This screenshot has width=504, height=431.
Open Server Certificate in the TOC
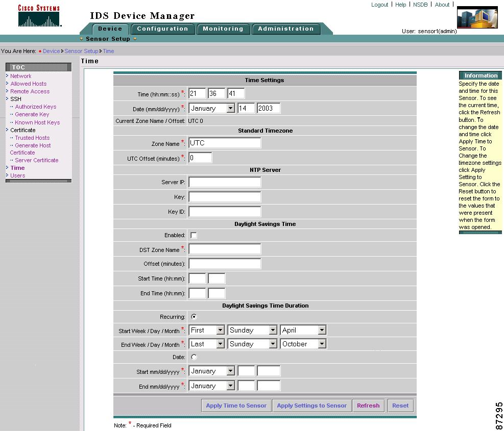tap(37, 160)
